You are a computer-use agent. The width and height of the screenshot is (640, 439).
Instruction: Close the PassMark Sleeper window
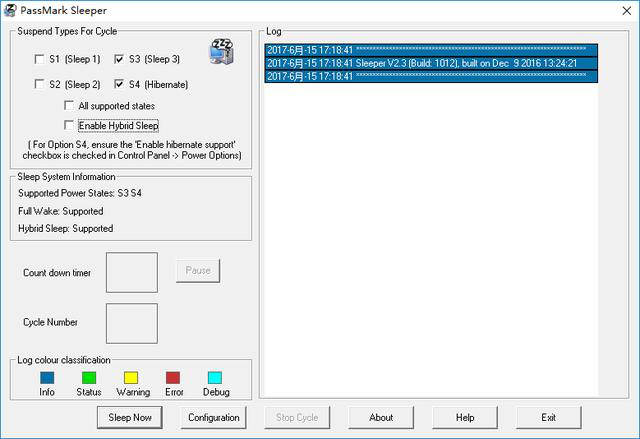[x=617, y=10]
